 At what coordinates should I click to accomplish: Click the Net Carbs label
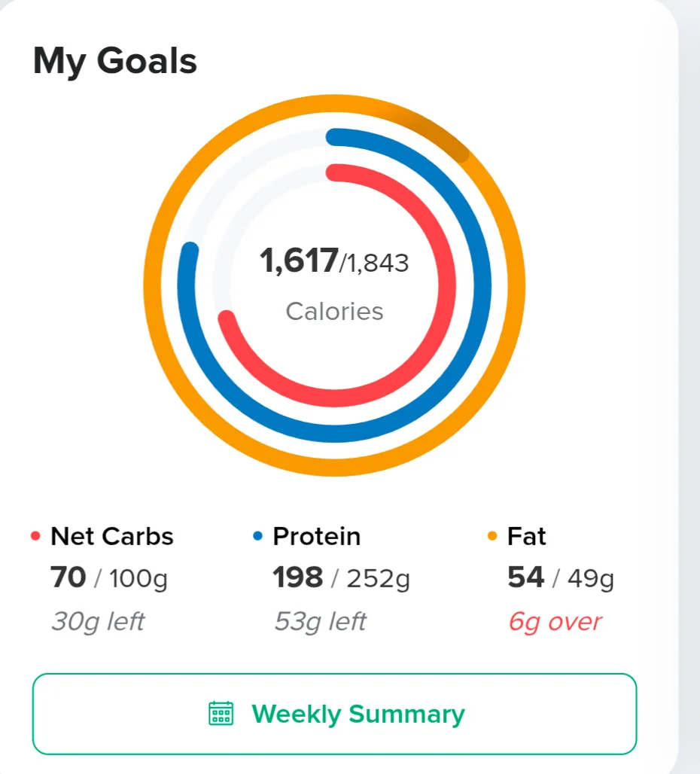click(x=112, y=536)
